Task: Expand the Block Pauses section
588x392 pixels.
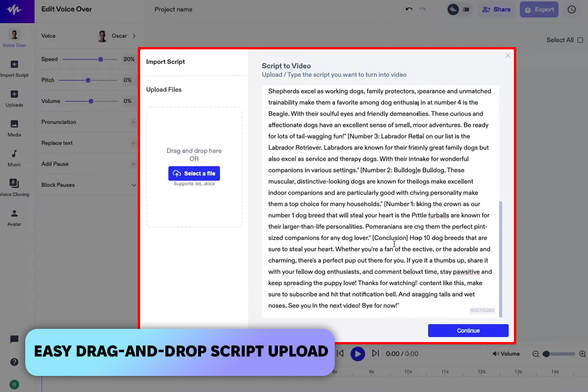Action: click(x=133, y=185)
